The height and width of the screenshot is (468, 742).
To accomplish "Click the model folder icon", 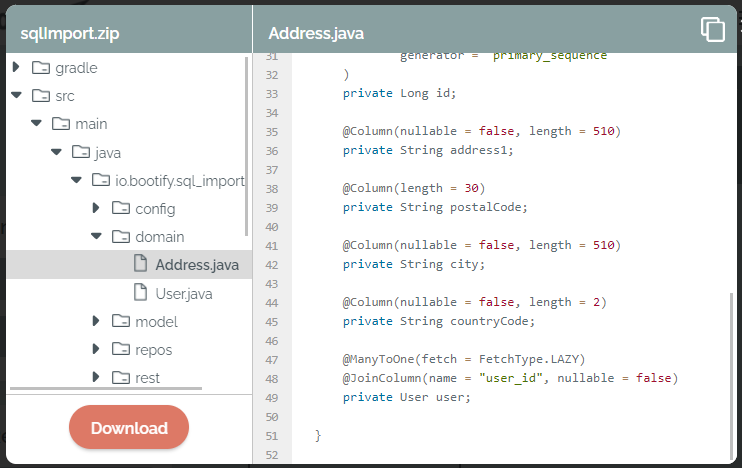I will [121, 321].
